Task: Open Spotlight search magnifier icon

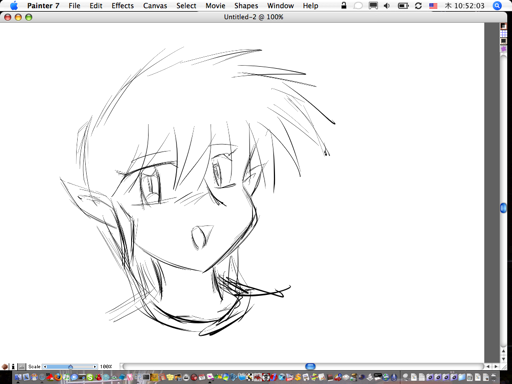Action: click(497, 6)
